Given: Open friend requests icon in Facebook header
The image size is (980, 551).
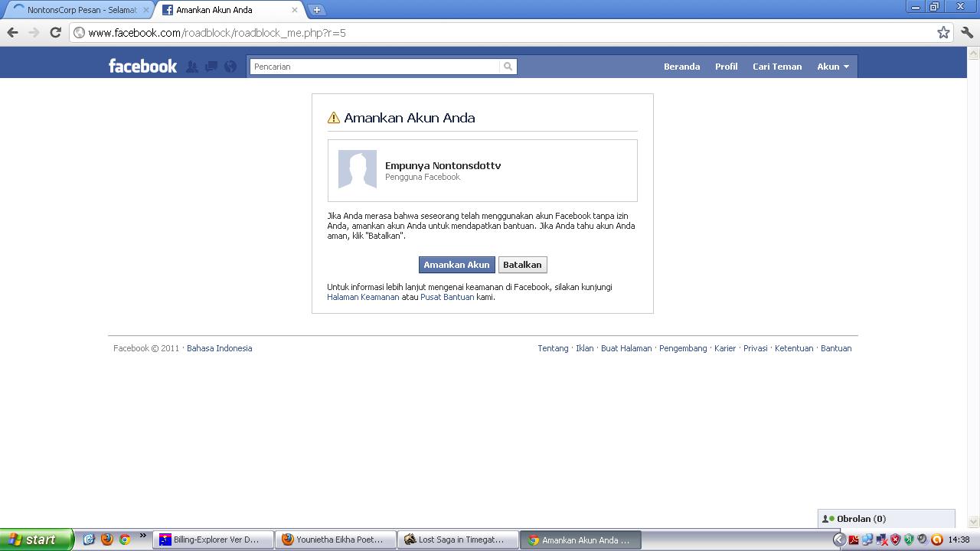Looking at the screenshot, I should click(x=192, y=67).
